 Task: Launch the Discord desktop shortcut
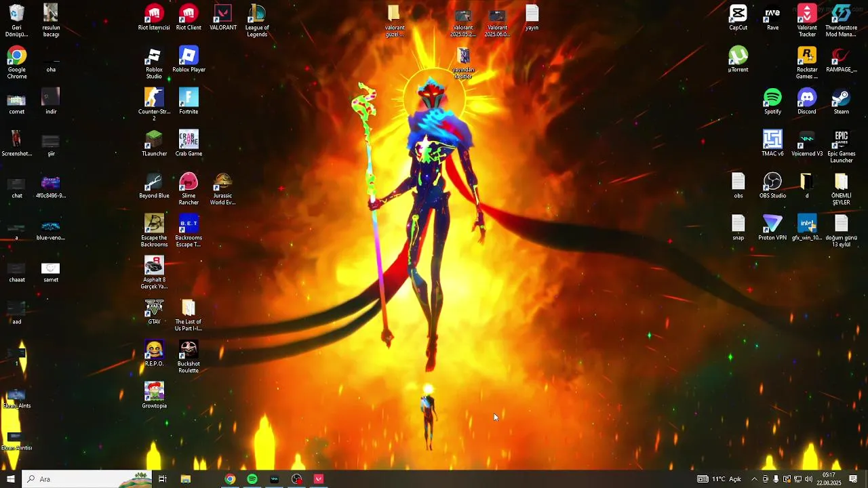point(807,102)
